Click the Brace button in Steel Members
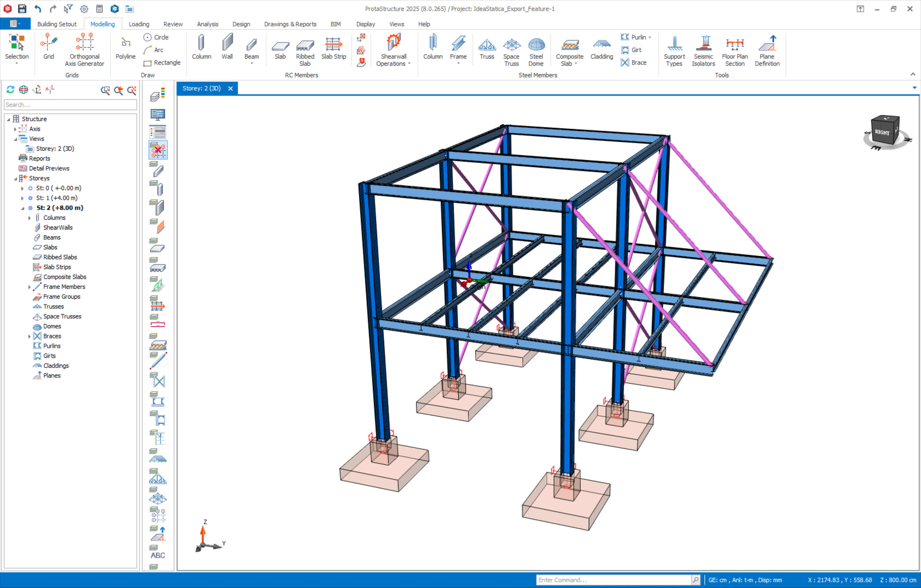This screenshot has width=921, height=588. point(634,63)
